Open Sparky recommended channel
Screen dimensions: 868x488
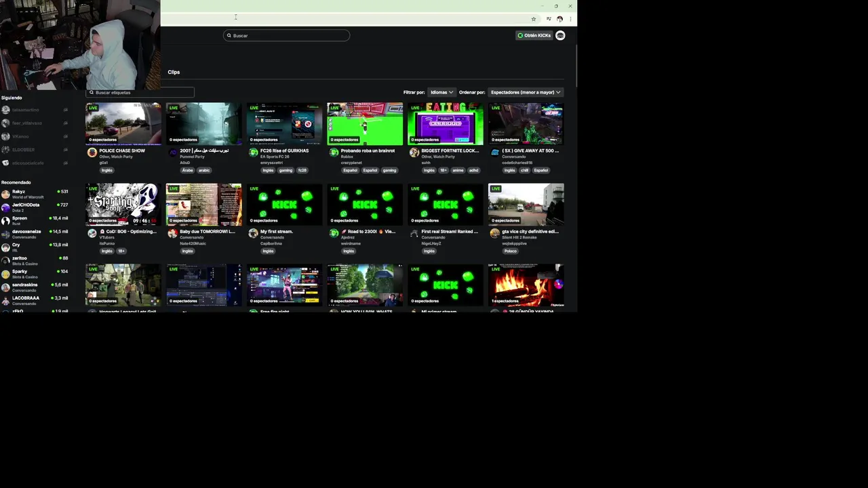tap(35, 273)
